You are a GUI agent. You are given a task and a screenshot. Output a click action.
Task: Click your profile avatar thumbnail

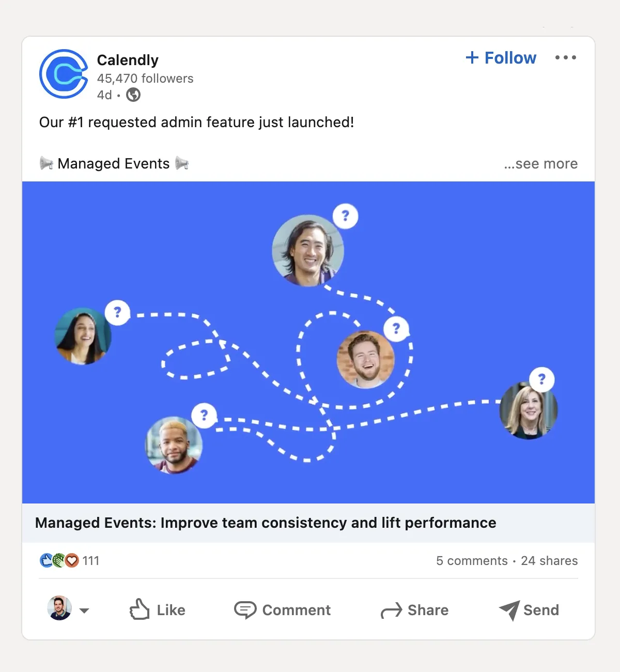pyautogui.click(x=58, y=609)
